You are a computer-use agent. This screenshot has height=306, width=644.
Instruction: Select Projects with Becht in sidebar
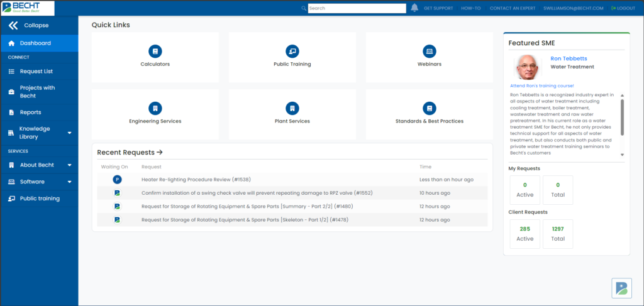point(37,92)
